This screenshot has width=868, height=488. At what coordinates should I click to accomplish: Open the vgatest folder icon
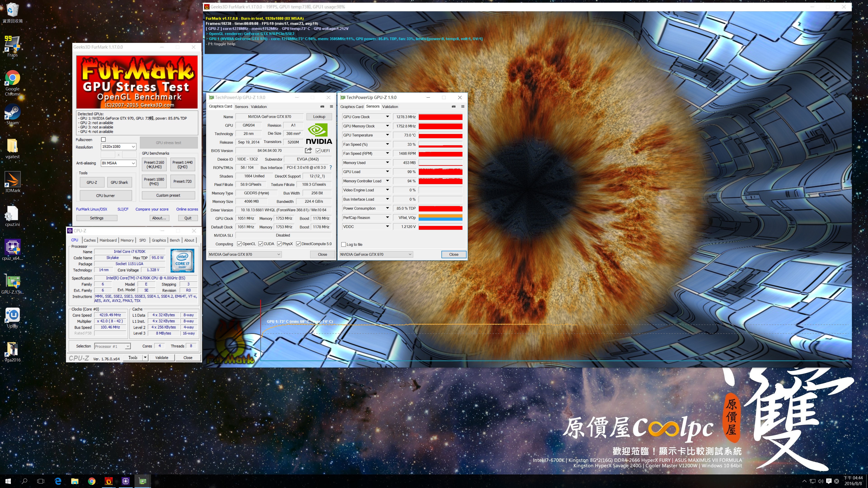[x=12, y=148]
